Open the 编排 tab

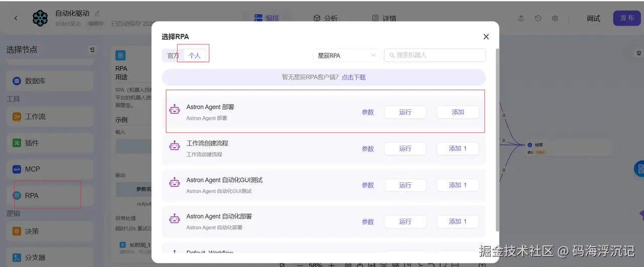[x=267, y=18]
